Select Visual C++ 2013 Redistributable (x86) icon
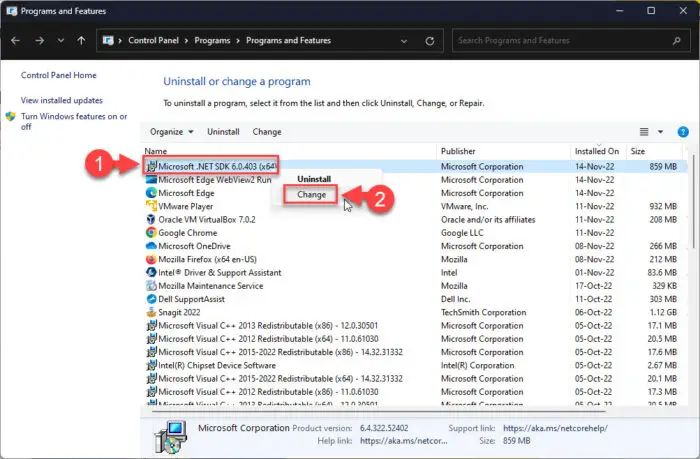This screenshot has height=459, width=700. tap(151, 325)
